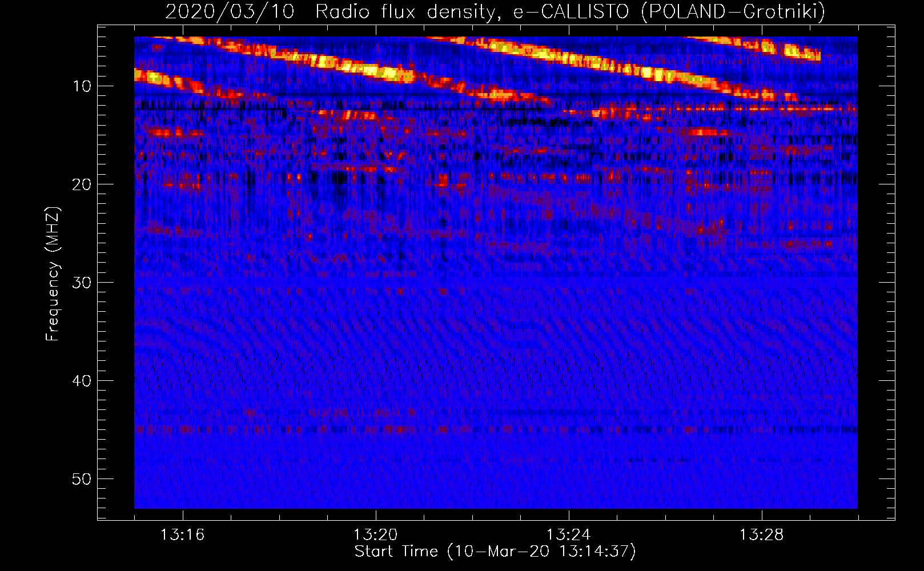Click the 10 MHz y-axis tick label
Screen dimensions: 924x571
pos(82,86)
